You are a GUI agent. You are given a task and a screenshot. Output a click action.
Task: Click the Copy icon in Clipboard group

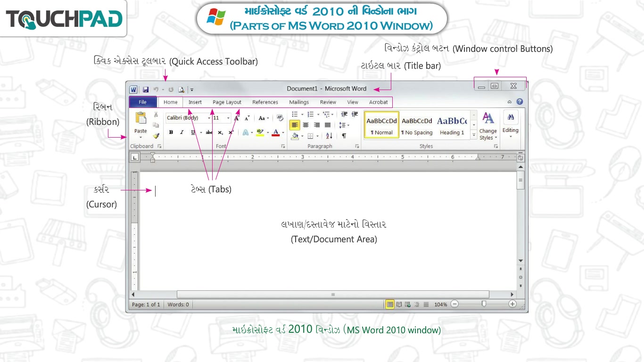click(156, 125)
